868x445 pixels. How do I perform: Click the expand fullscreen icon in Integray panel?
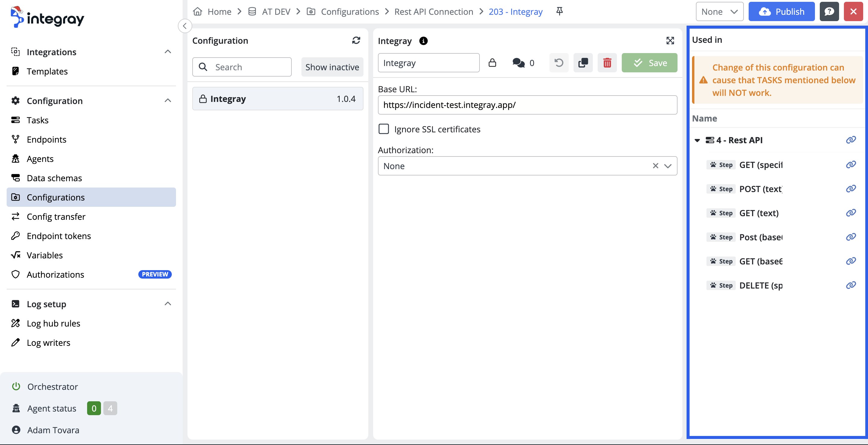click(670, 41)
